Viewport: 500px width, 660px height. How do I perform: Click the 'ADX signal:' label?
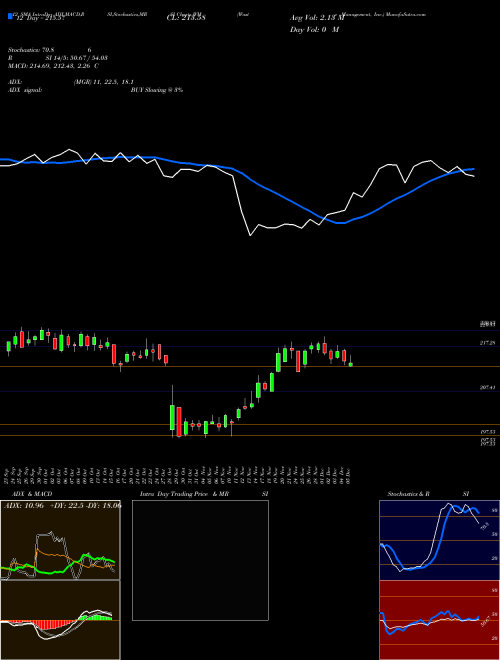(x=25, y=90)
